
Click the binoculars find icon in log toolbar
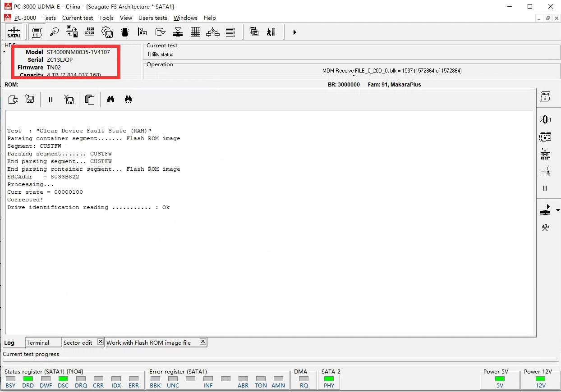110,100
